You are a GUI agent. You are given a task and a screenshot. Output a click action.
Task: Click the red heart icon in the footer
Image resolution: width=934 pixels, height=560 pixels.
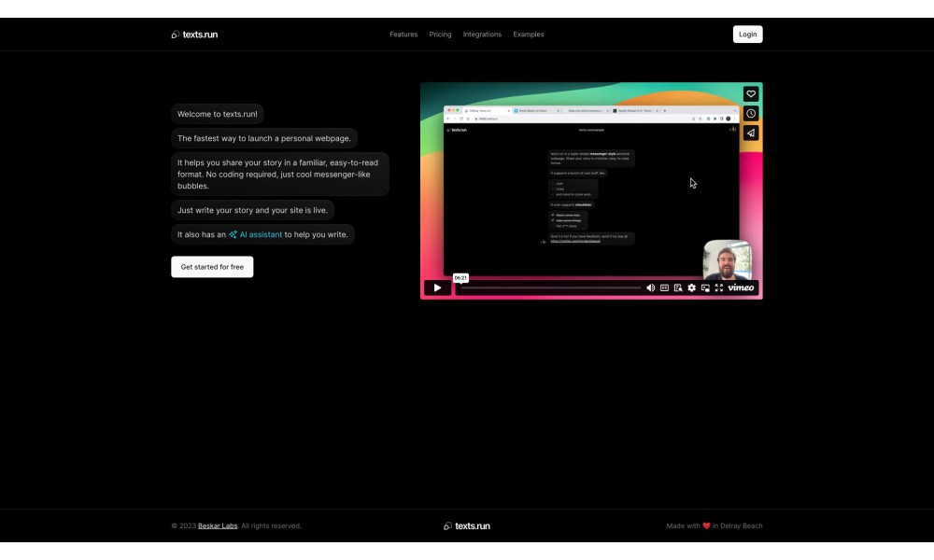(706, 526)
